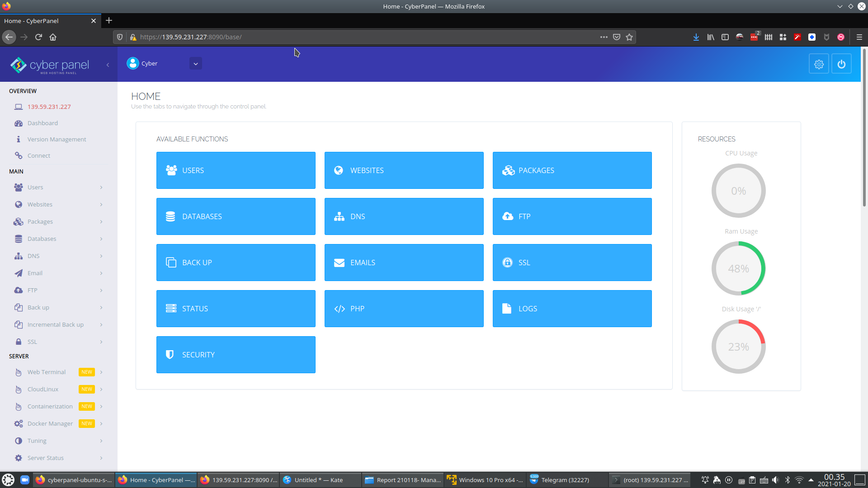Bookmark page with the star icon
The width and height of the screenshot is (868, 488).
tap(629, 37)
